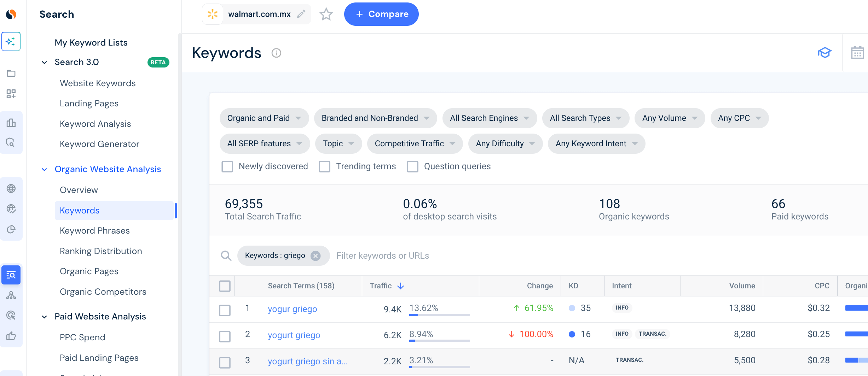Click the traffic share bar for yogur griego
Image resolution: width=868 pixels, height=376 pixels.
pos(439,315)
